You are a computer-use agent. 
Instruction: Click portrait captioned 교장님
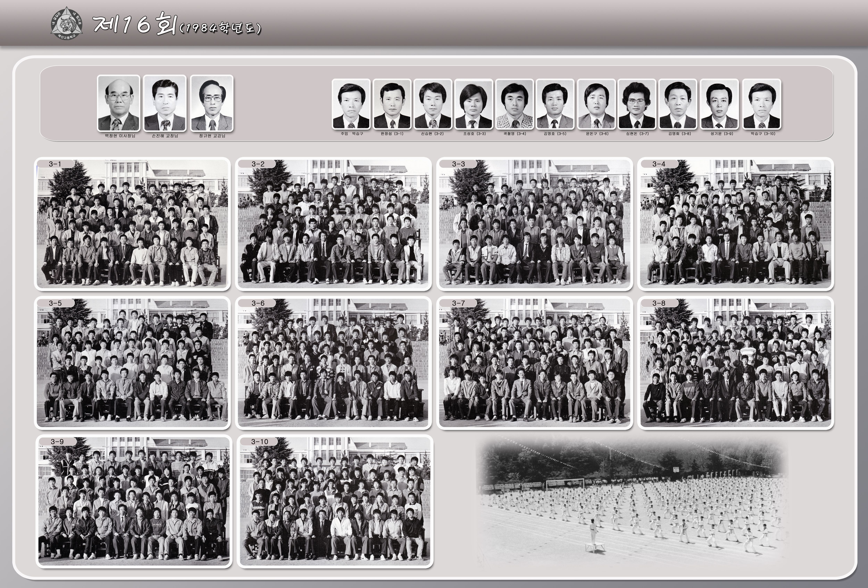pyautogui.click(x=165, y=103)
